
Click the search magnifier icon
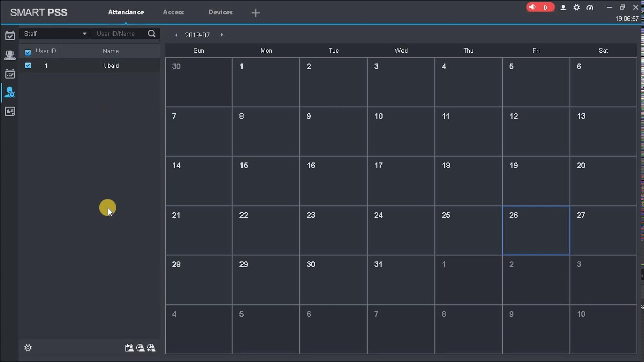152,34
